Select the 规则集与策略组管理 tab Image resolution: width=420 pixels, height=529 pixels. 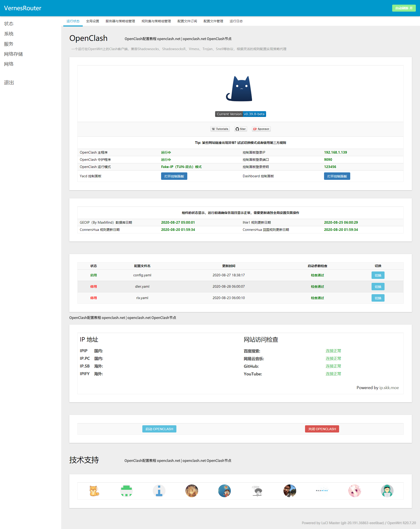point(156,21)
